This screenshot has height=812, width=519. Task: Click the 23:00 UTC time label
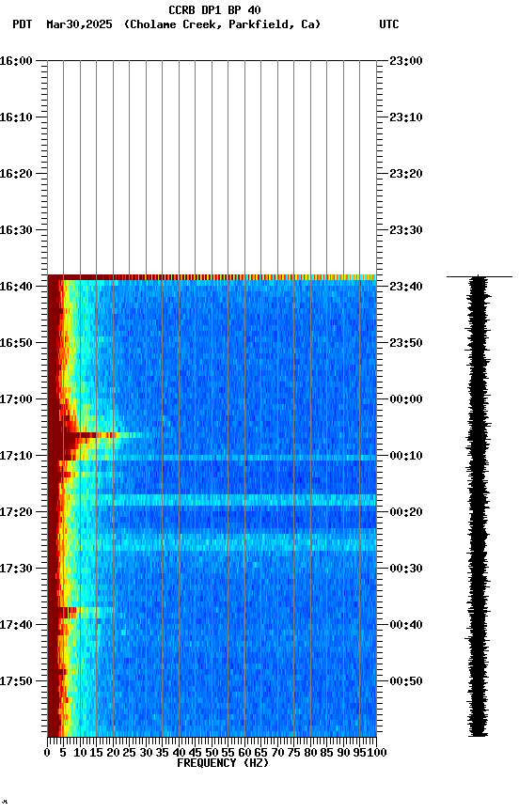coord(406,61)
